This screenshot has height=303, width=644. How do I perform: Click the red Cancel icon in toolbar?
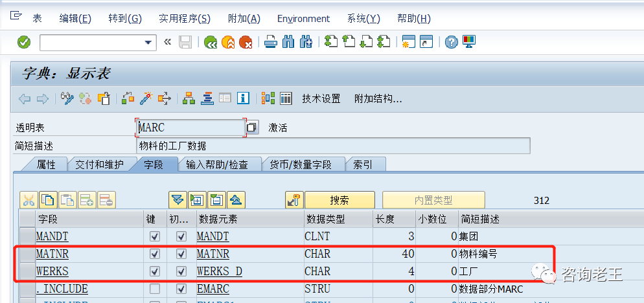(246, 43)
